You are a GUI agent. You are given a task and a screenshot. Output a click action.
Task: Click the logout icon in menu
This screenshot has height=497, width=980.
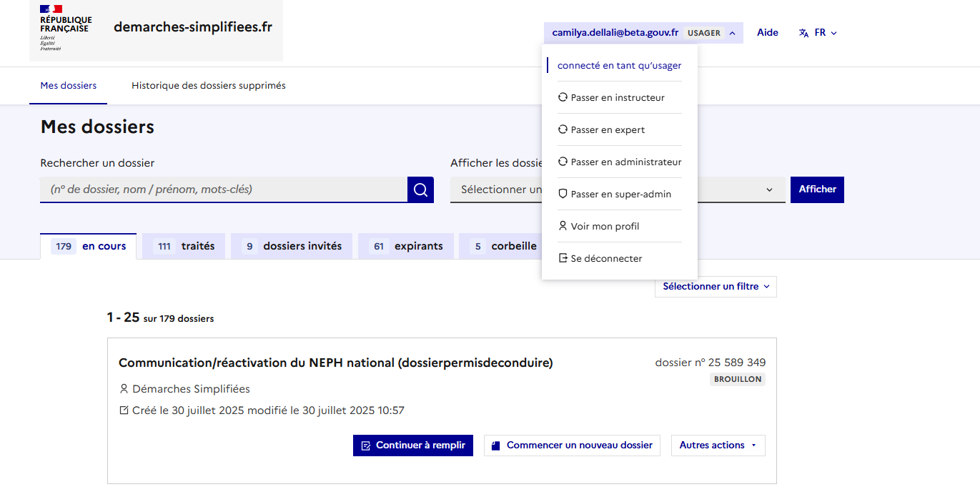tap(563, 258)
